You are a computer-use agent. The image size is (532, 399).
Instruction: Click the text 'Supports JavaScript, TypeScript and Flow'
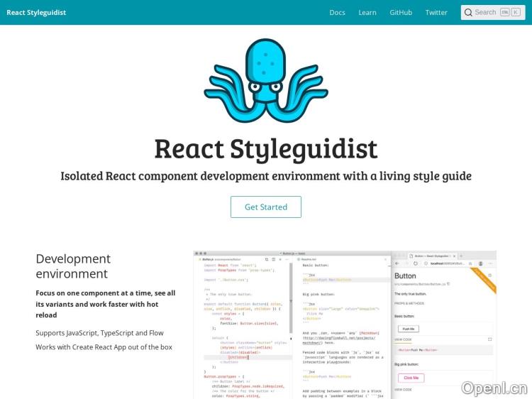[x=99, y=333]
